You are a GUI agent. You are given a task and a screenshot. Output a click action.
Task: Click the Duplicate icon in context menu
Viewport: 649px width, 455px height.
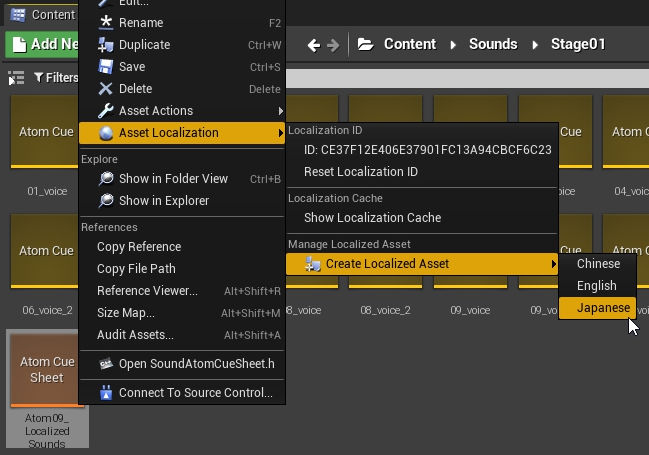106,45
